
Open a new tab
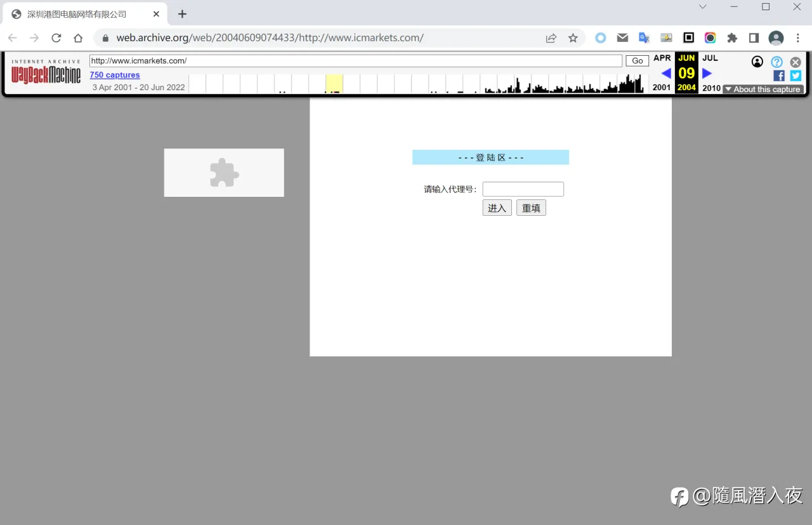tap(182, 14)
